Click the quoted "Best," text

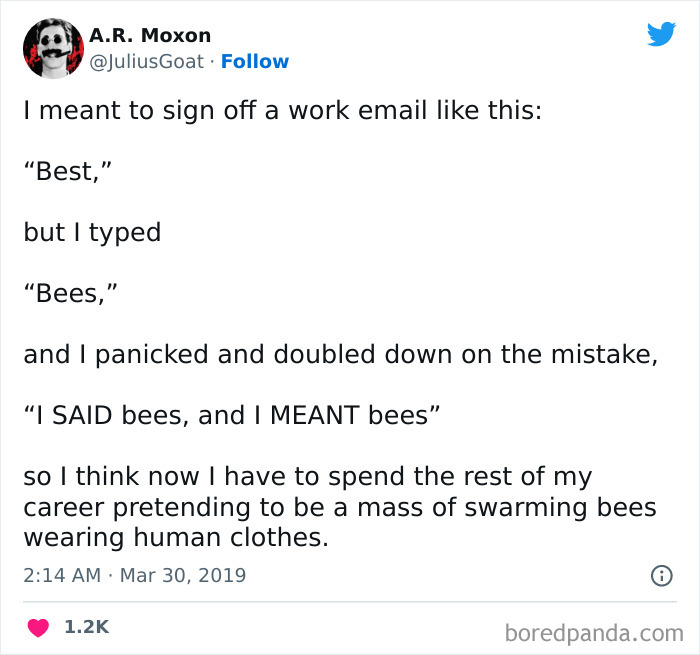(x=67, y=171)
